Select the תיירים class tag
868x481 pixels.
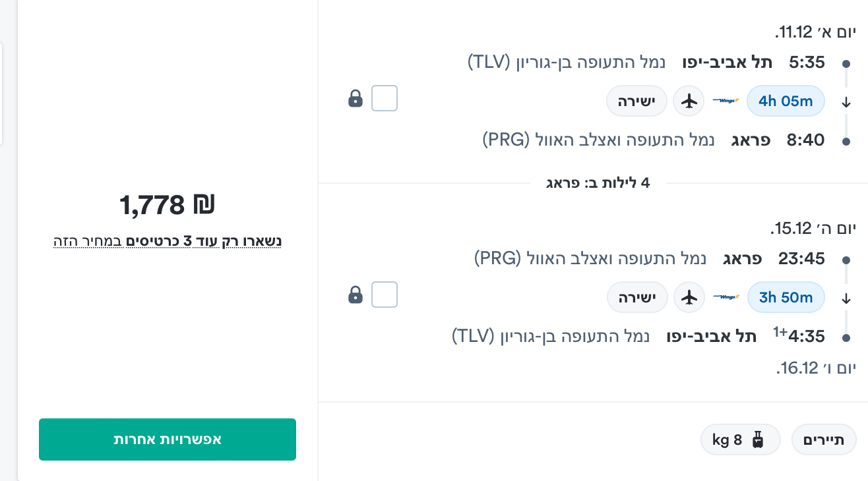coord(823,439)
